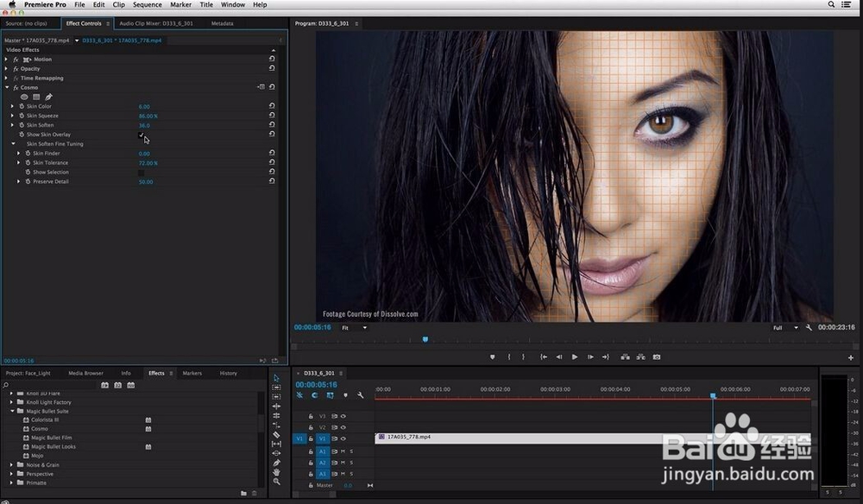Expand Skin Color parameter
863x504 pixels.
point(13,106)
